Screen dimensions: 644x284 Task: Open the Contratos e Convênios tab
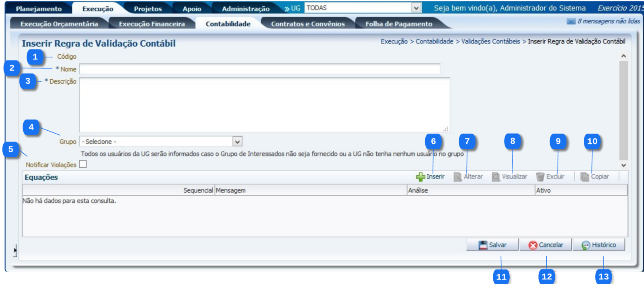tap(308, 24)
